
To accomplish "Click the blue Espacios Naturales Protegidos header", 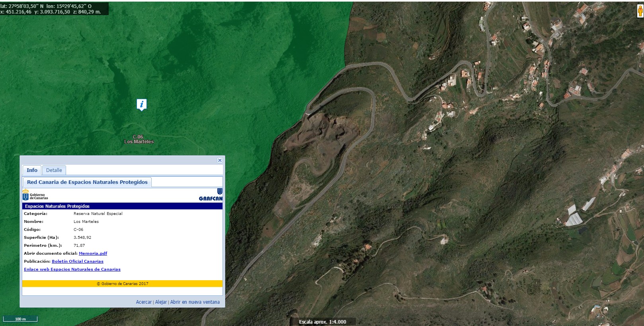I will [x=122, y=206].
